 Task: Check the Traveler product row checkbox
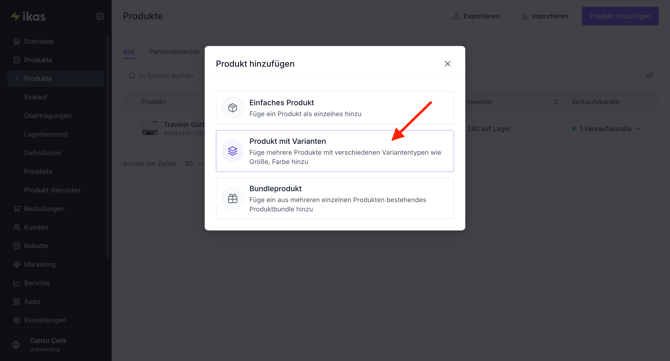(x=132, y=128)
